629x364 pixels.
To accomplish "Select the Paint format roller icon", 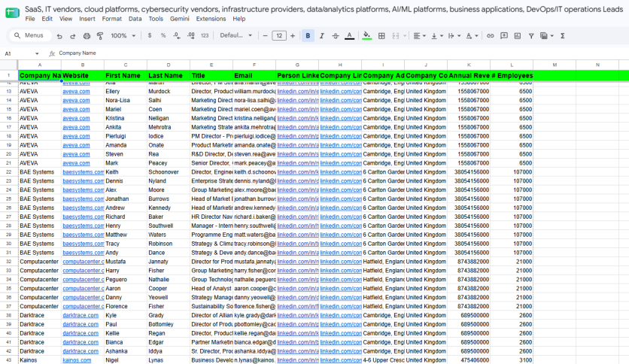I will pos(100,36).
